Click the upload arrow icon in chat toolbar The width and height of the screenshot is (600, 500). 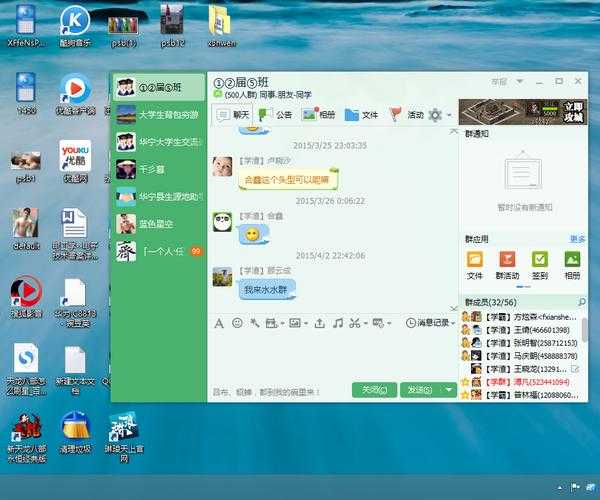pyautogui.click(x=320, y=323)
